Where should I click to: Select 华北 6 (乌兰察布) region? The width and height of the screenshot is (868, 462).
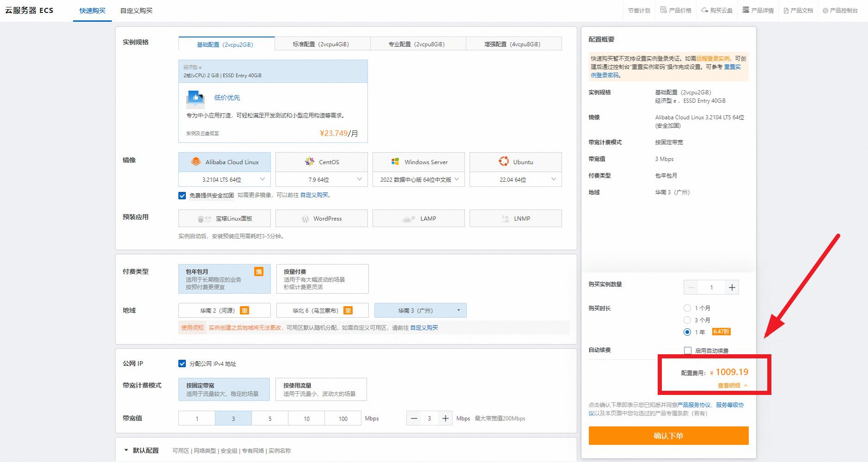click(323, 310)
